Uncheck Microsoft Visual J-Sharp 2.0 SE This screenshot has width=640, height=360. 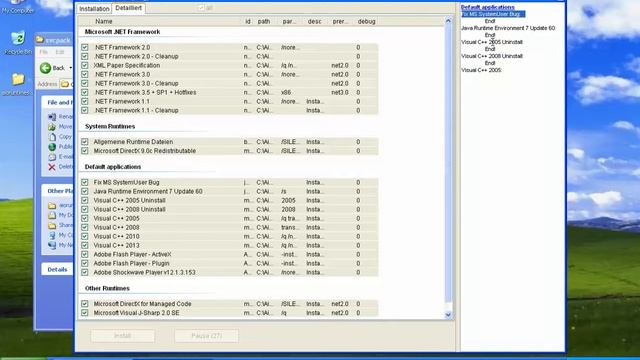pos(84,313)
